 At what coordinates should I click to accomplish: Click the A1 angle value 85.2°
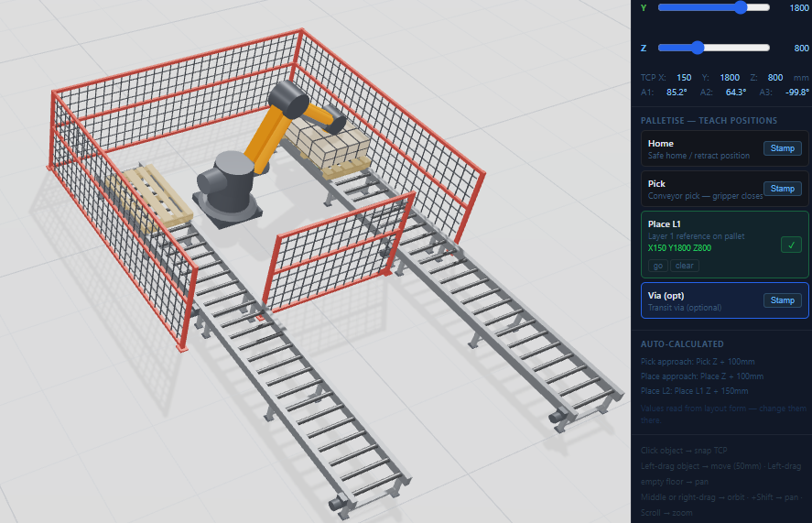[x=677, y=93]
